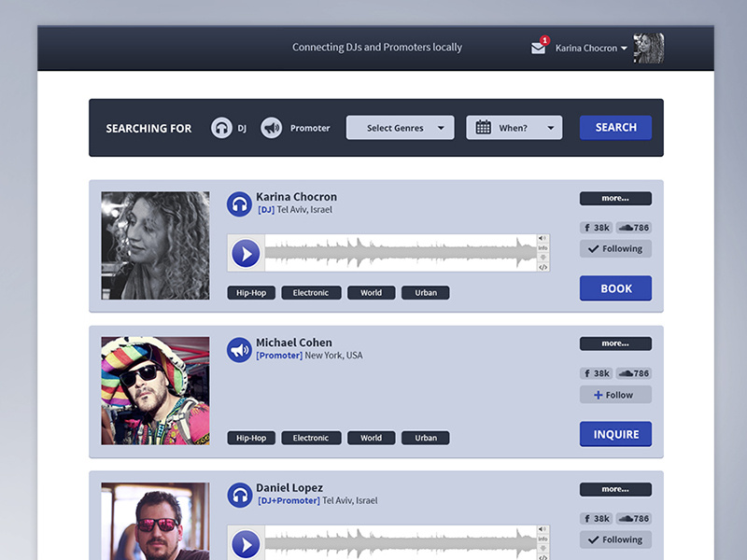Screen dimensions: 747x560
Task: Click the SEARCH button
Action: (x=615, y=127)
